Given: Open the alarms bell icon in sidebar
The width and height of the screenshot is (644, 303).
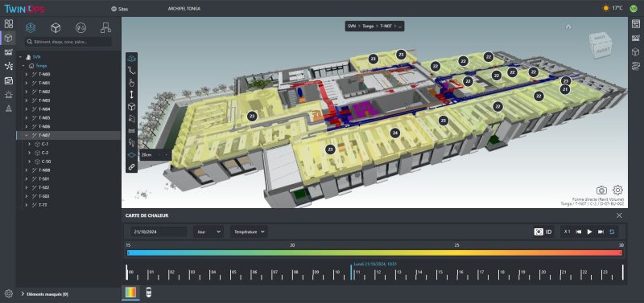Looking at the screenshot, I should click(9, 95).
